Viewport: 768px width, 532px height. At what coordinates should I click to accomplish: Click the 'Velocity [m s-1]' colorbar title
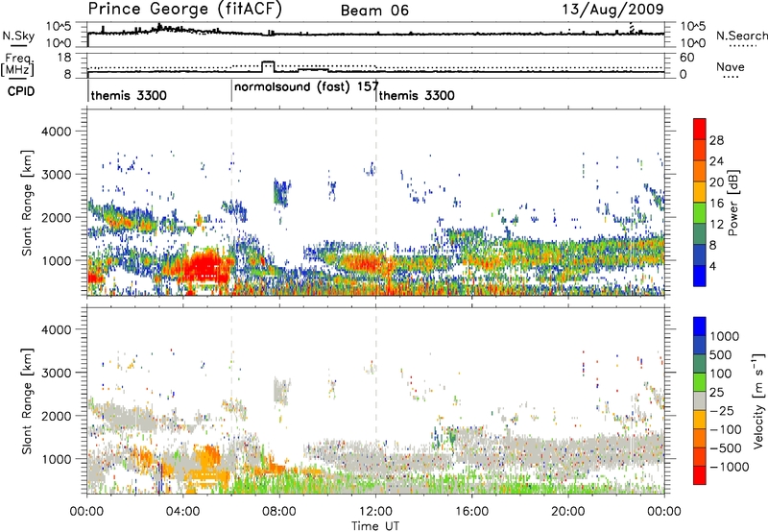(x=759, y=400)
